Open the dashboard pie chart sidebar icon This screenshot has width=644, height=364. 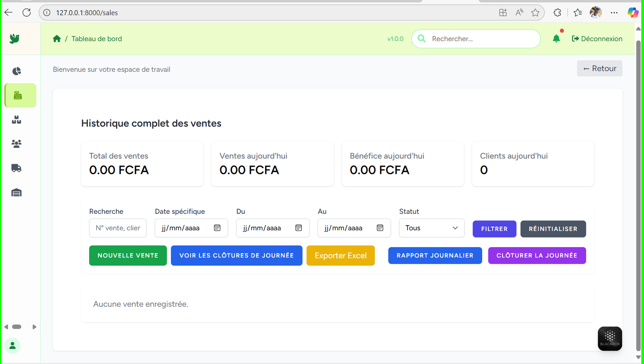(x=17, y=71)
